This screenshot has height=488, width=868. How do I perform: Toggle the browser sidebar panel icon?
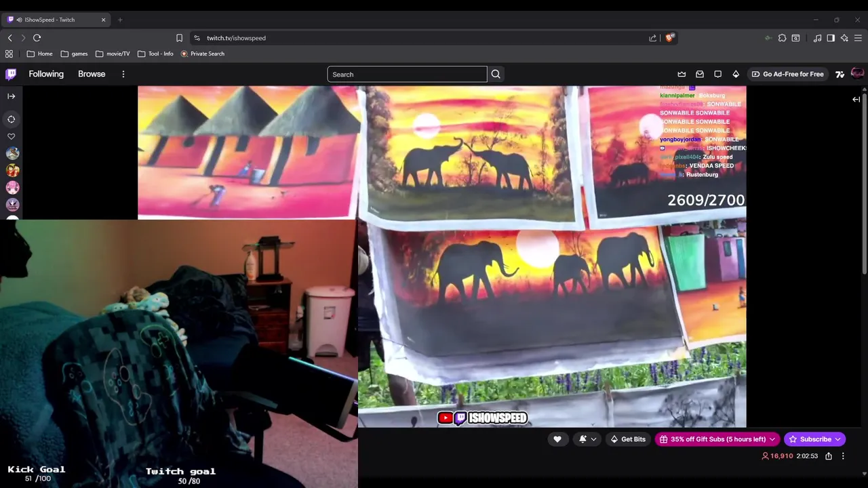coord(831,38)
